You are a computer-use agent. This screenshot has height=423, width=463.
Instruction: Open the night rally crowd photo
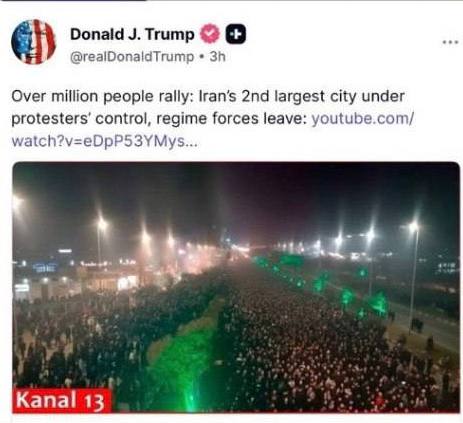[236, 287]
